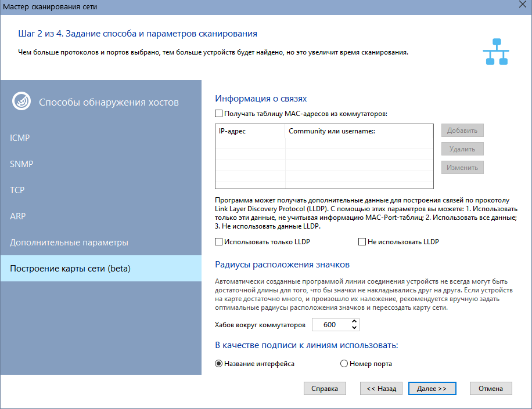Cancel the wizard with 'Отмена'

[491, 389]
